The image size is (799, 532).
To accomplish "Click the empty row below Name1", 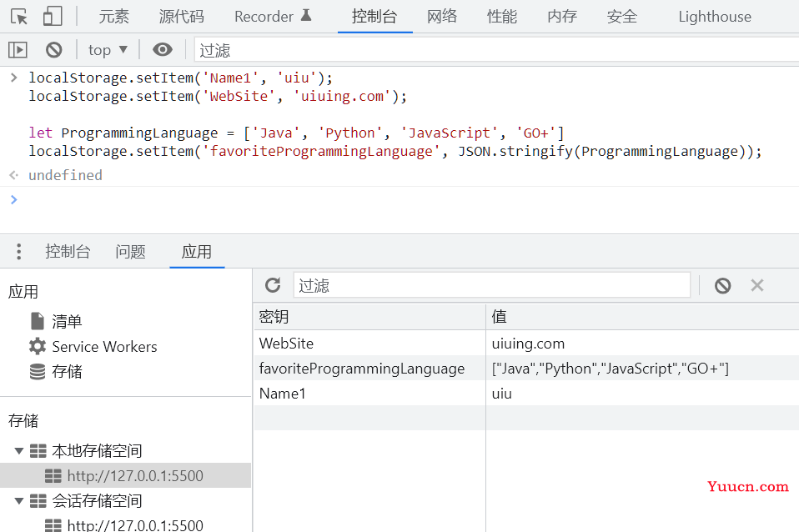I will coord(526,418).
